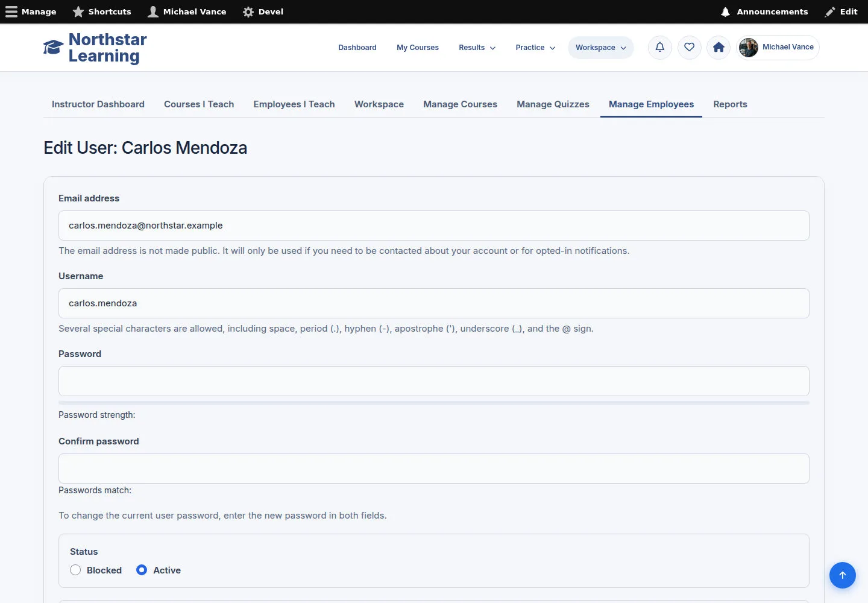Open the My Courses link
Image resolution: width=868 pixels, height=603 pixels.
pyautogui.click(x=418, y=48)
